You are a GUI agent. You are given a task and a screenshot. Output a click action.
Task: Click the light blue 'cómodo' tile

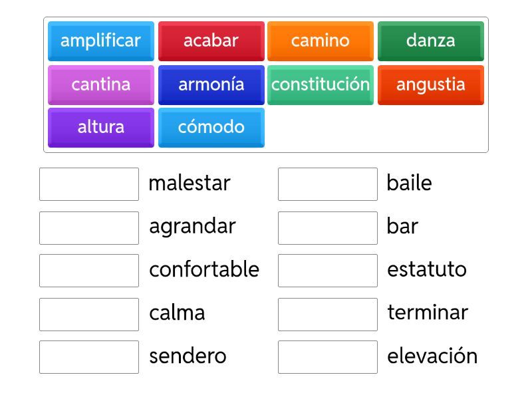pyautogui.click(x=211, y=127)
